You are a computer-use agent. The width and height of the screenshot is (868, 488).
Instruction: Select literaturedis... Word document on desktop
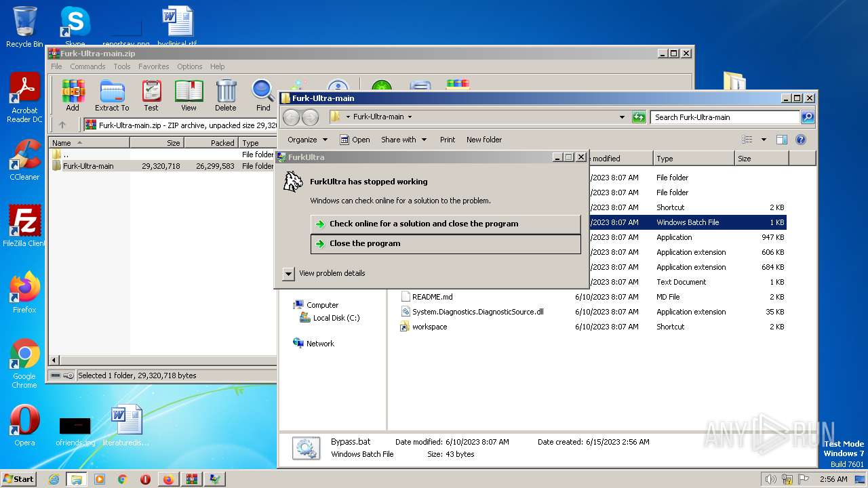[x=126, y=426]
